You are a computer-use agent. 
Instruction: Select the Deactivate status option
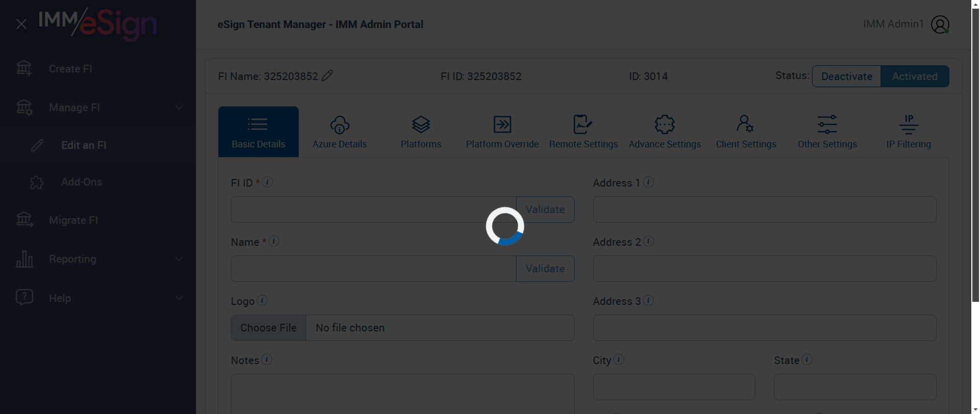coord(846,76)
